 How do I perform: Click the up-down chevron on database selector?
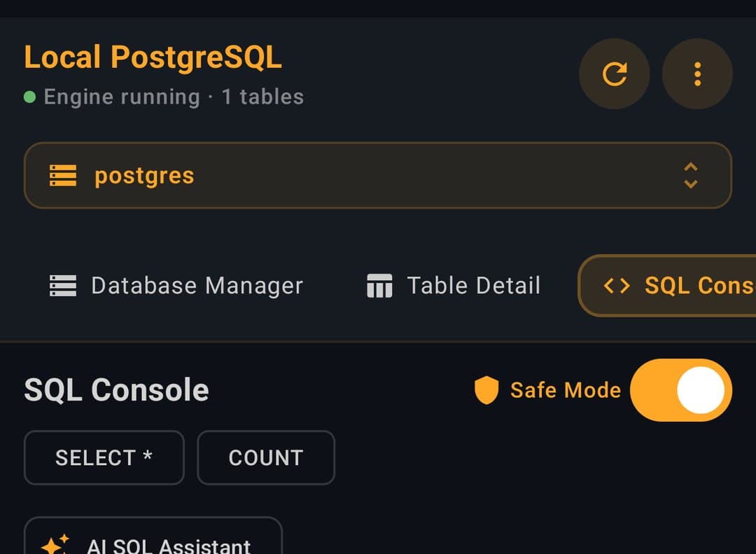pos(691,176)
